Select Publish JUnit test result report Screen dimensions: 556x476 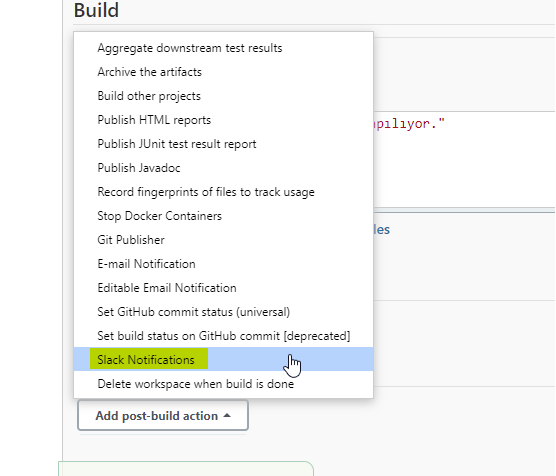pyautogui.click(x=223, y=144)
